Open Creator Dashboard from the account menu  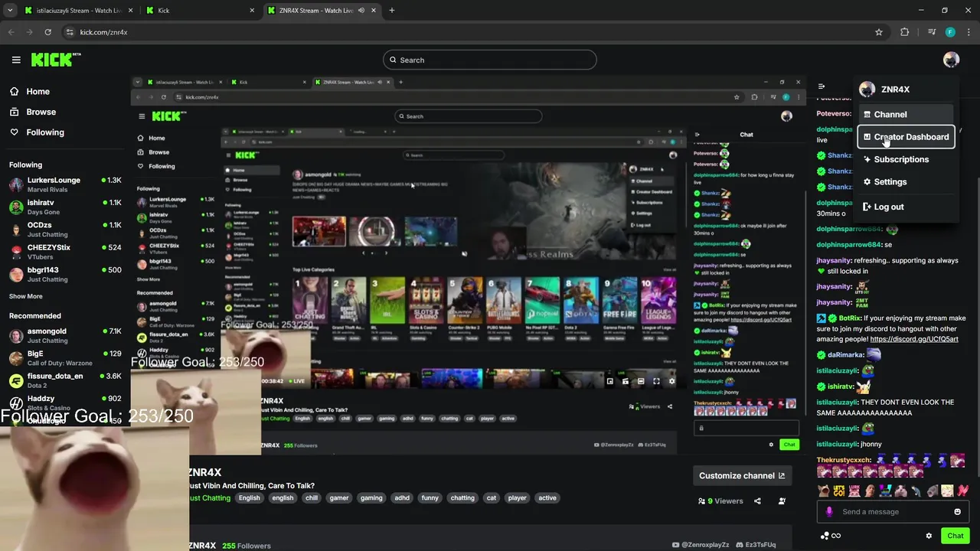(906, 137)
